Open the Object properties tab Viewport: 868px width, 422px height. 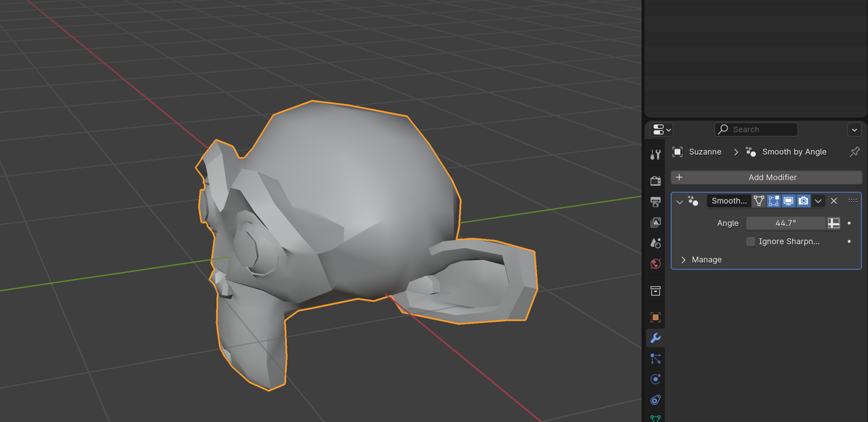point(655,318)
